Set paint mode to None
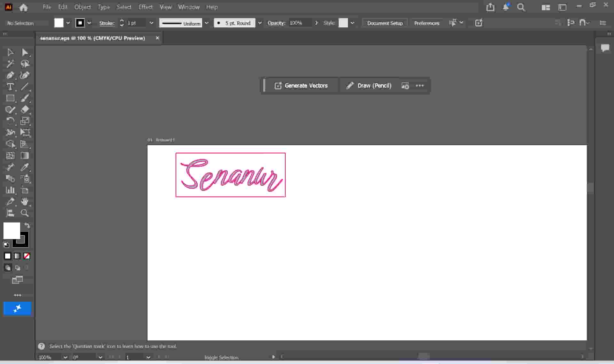 (x=27, y=256)
